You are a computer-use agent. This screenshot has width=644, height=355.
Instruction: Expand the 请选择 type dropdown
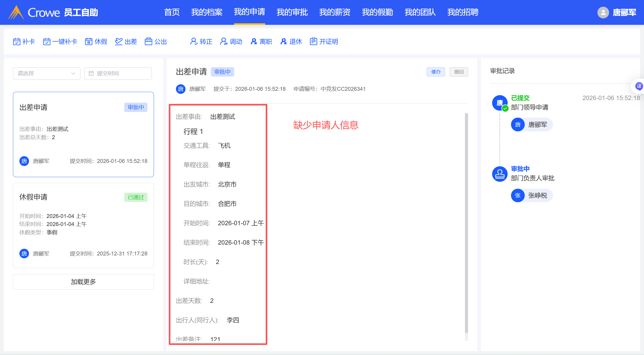[x=47, y=73]
